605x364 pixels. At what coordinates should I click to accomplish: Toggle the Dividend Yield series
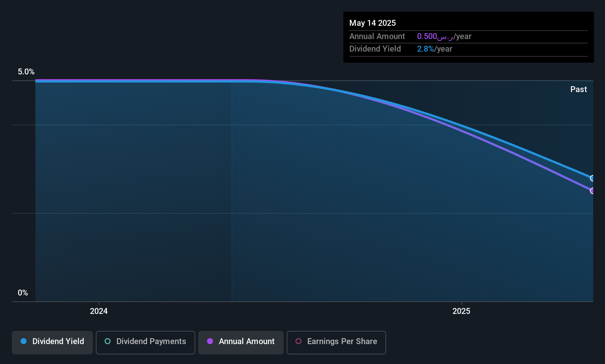point(52,343)
